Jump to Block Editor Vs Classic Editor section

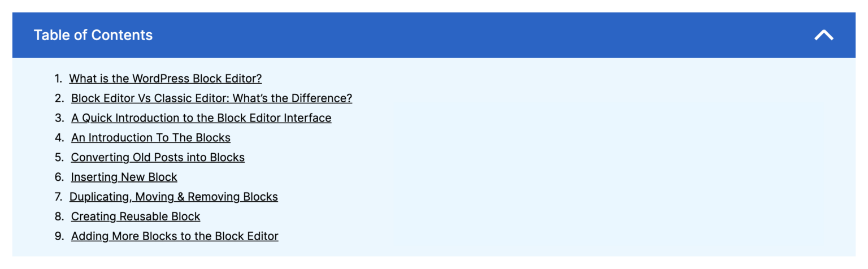point(211,98)
